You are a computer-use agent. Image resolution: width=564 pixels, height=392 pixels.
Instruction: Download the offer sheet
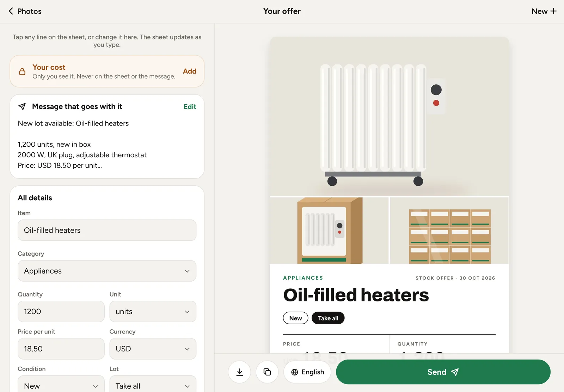pyautogui.click(x=239, y=372)
